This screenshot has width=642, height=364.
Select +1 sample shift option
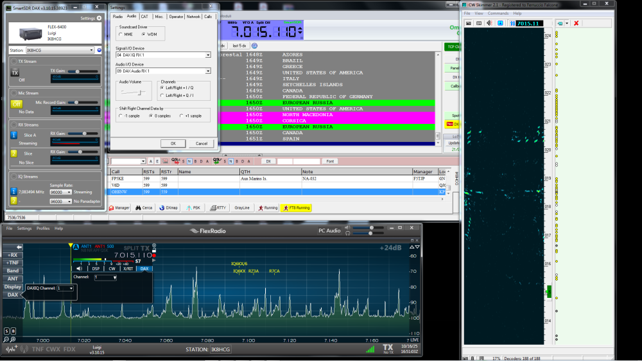pos(181,116)
